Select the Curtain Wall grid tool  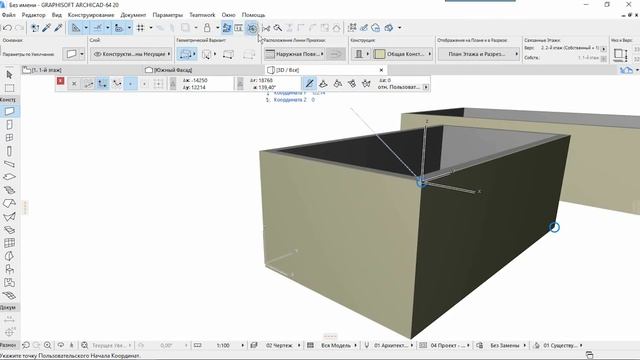coord(9,243)
